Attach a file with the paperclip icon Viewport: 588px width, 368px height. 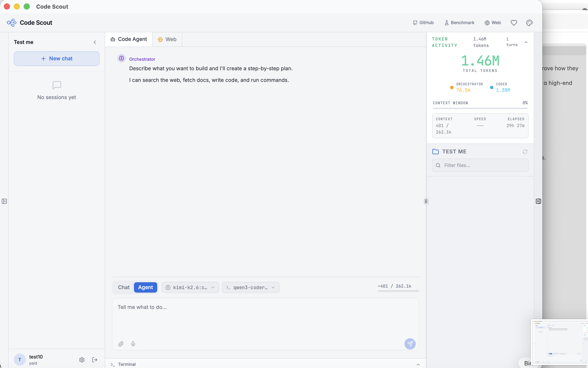pyautogui.click(x=121, y=344)
